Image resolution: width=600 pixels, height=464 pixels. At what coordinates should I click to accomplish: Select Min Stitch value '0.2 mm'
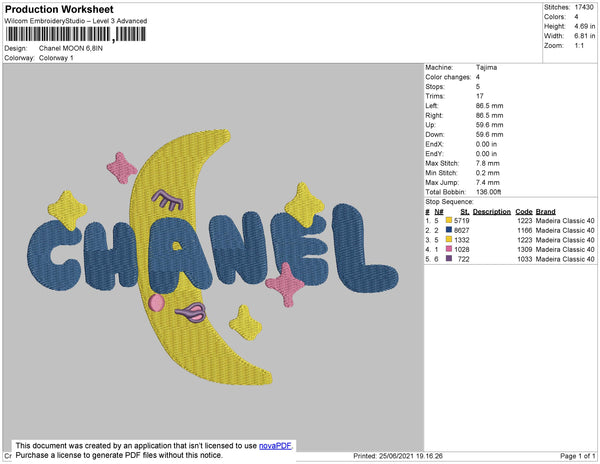point(488,173)
